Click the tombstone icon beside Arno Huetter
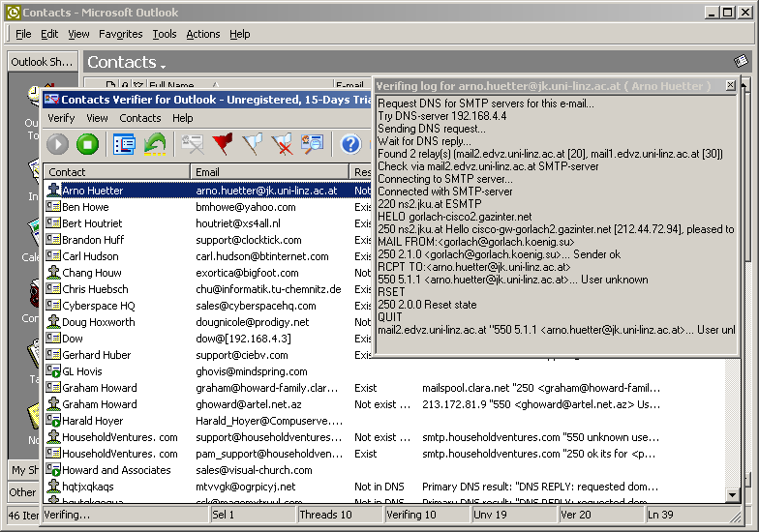This screenshot has width=759, height=532. [53, 190]
